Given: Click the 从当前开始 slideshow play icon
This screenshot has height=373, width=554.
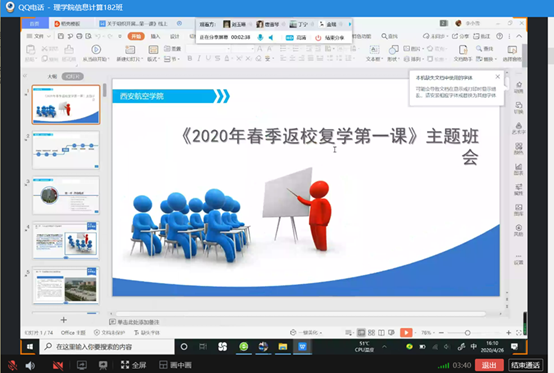Looking at the screenshot, I should [96, 49].
